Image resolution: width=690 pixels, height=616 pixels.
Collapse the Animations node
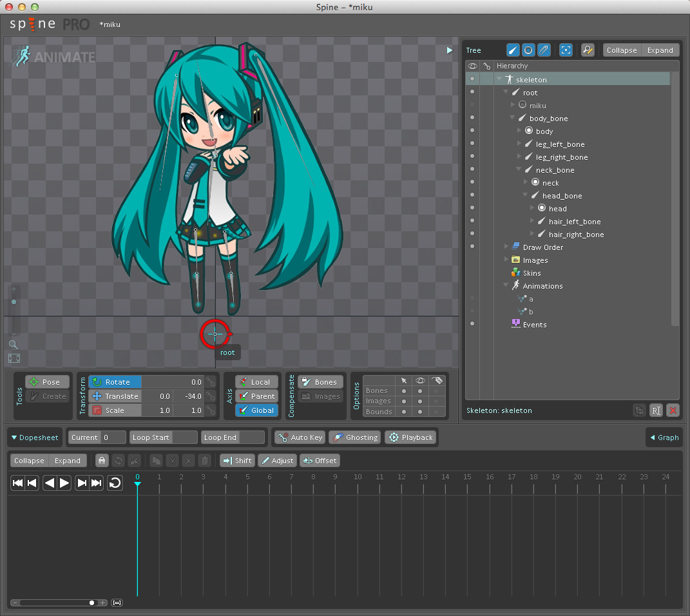click(x=506, y=285)
